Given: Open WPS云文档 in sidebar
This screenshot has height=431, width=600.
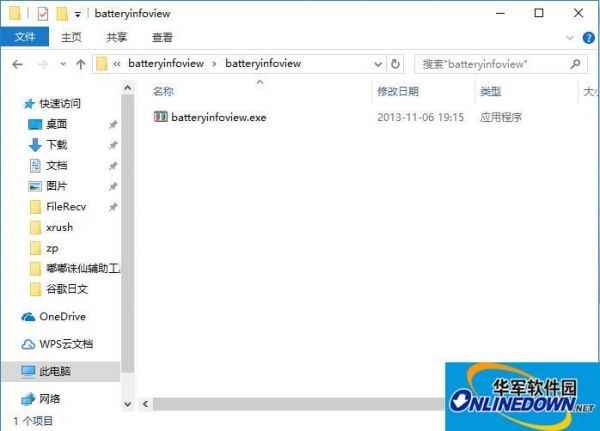Looking at the screenshot, I should pos(65,343).
